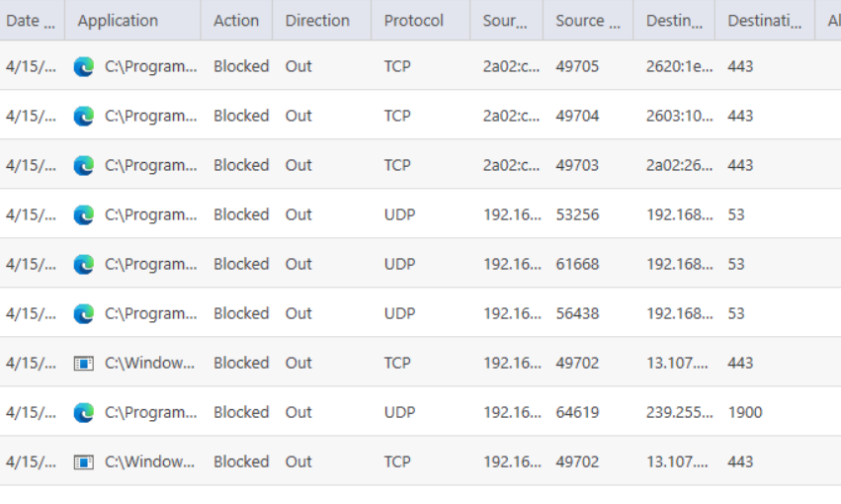Screen dimensions: 841x504
Task: Sort entries by the Application column header
Action: (118, 20)
